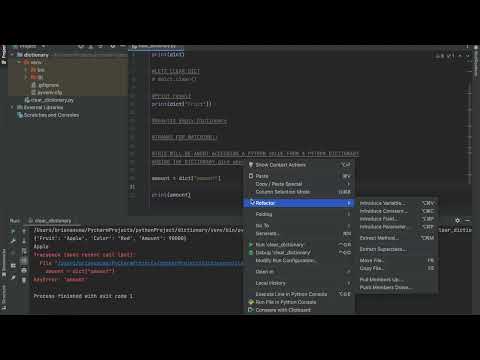Open the Folding submenu

pos(299,214)
